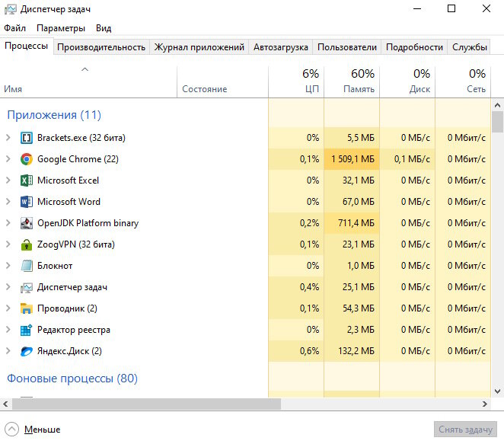Click Яндекс.Диск CPU value 0,6%

tap(310, 351)
